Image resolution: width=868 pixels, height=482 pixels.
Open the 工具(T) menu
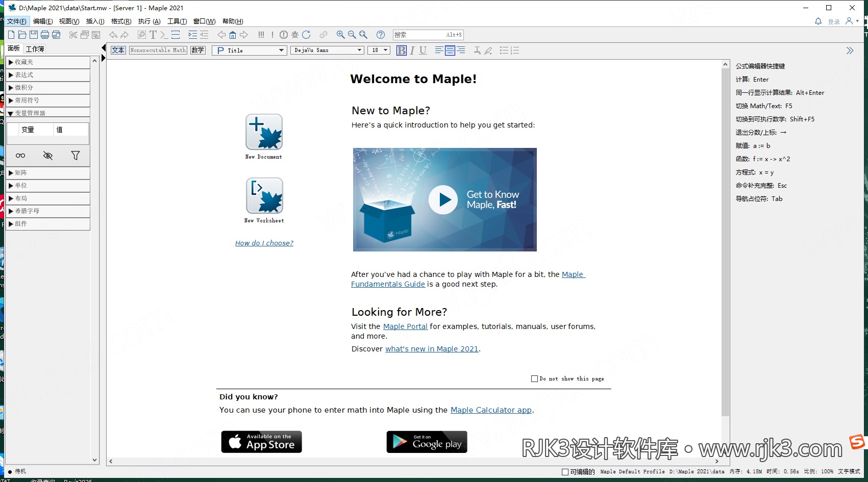tap(177, 21)
